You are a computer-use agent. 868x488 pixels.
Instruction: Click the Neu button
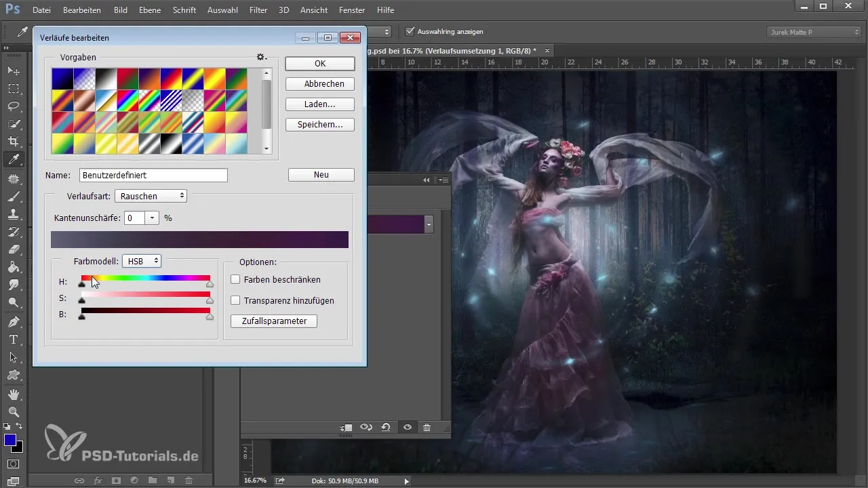coord(321,175)
